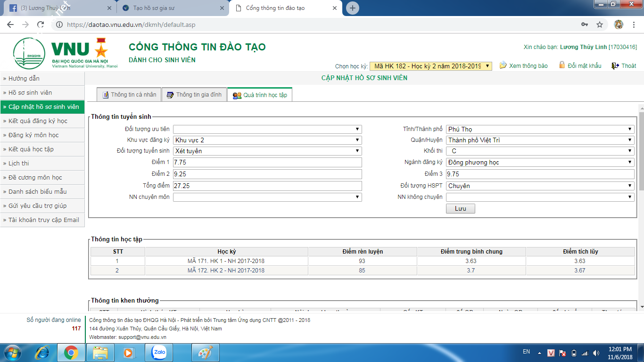Image resolution: width=644 pixels, height=362 pixels.
Task: Expand the Tỉnh/Thành phố dropdown
Action: (540, 129)
